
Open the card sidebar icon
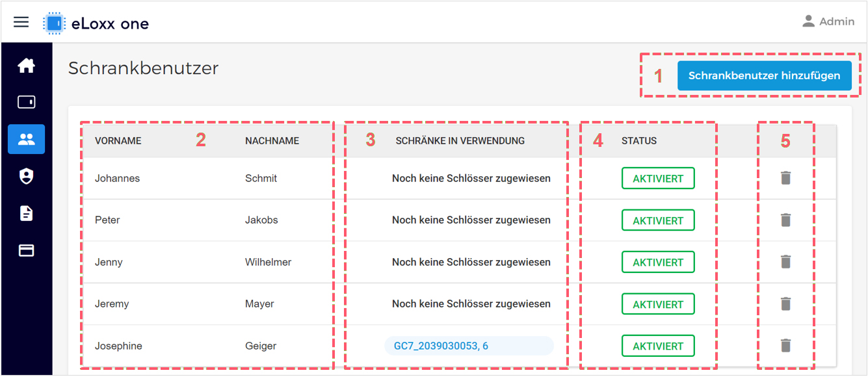[x=26, y=250]
